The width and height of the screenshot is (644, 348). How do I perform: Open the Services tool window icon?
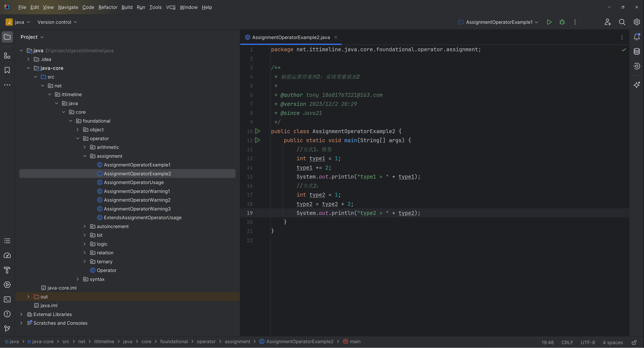[7, 285]
